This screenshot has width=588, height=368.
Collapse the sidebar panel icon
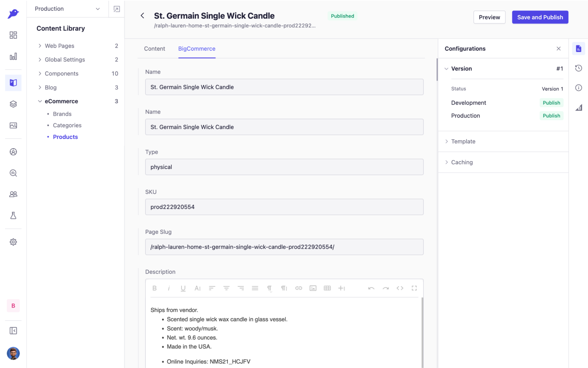click(13, 331)
